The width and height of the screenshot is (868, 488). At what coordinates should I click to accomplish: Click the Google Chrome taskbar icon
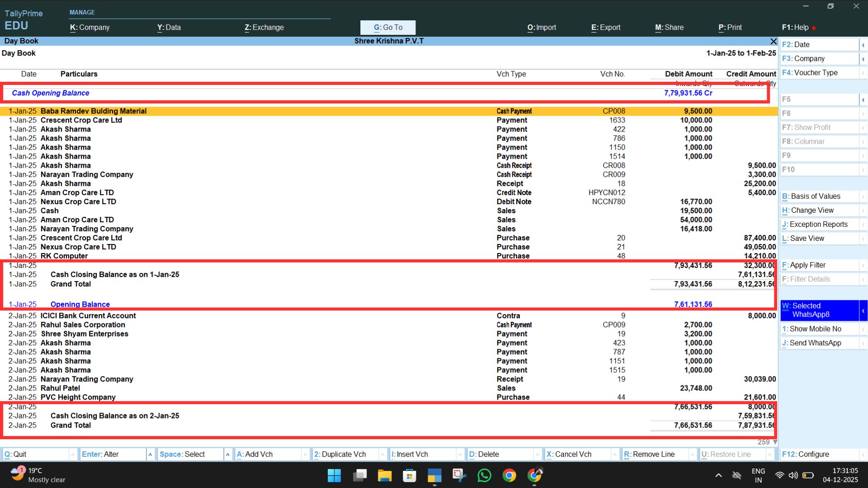tap(509, 475)
